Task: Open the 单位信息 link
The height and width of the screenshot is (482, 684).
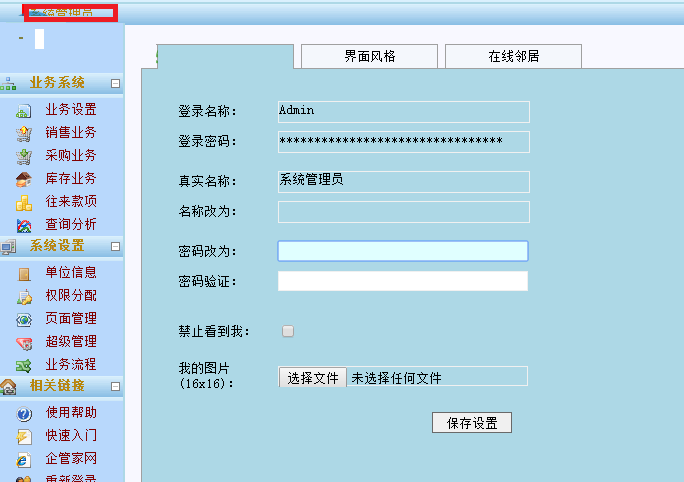Action: point(71,273)
